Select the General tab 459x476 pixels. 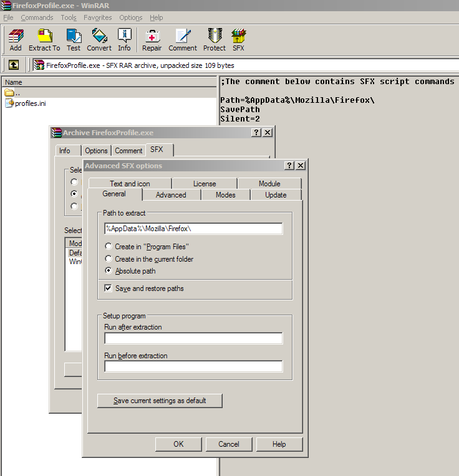tap(115, 194)
